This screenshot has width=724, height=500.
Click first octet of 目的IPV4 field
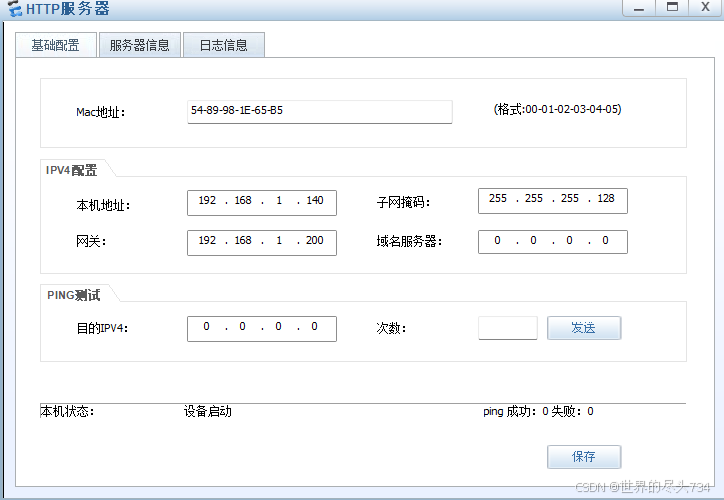point(206,326)
